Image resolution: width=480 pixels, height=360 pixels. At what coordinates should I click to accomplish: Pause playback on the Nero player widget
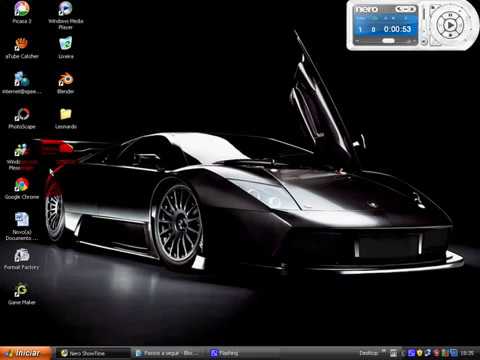pos(450,15)
